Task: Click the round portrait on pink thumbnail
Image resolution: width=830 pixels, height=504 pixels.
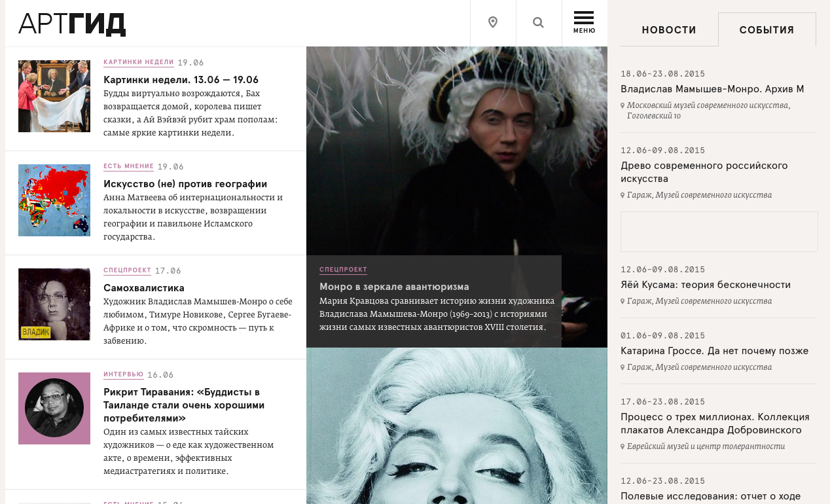Action: click(x=54, y=408)
